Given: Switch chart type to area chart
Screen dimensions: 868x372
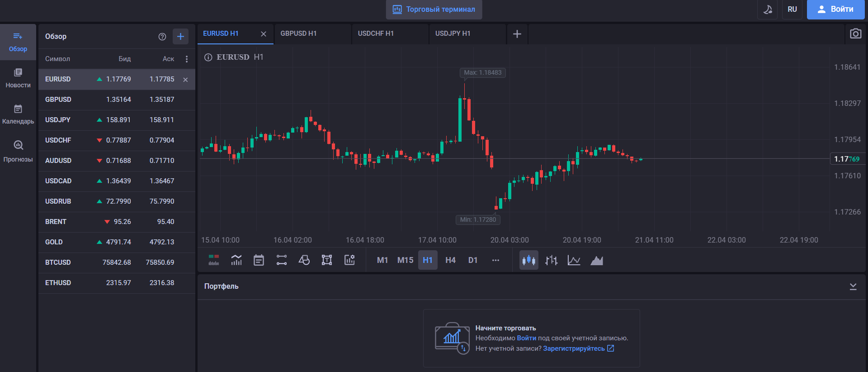Looking at the screenshot, I should click(x=597, y=260).
